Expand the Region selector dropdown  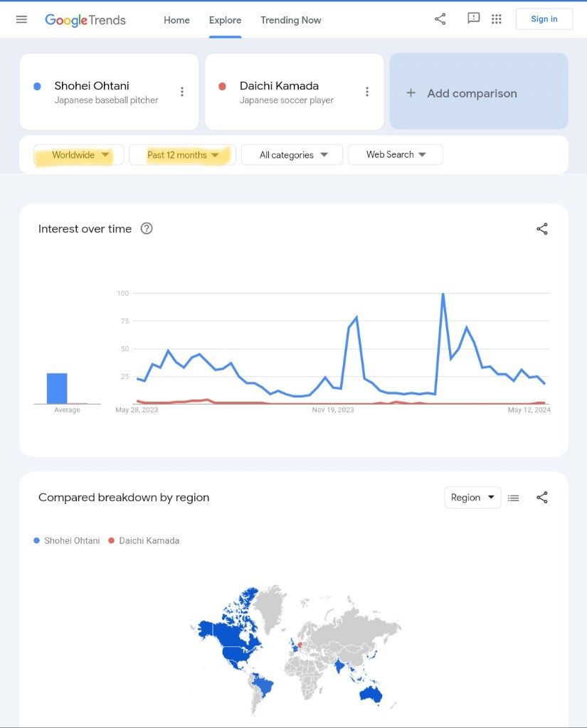point(472,498)
